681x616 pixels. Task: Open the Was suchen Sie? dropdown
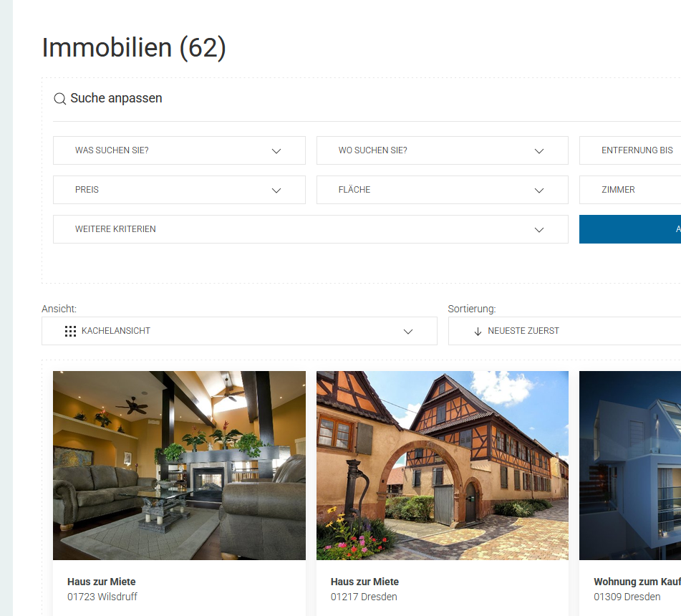179,150
